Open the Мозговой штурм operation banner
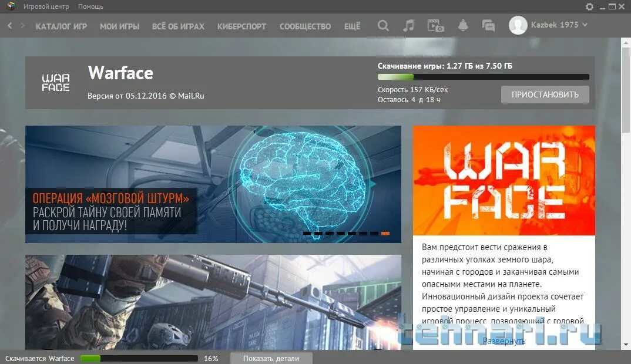631x364 pixels. 213,184
